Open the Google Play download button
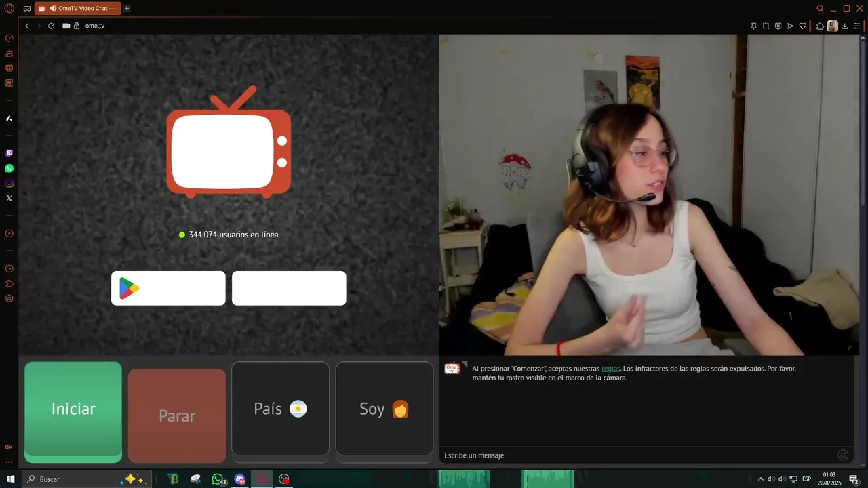Screen dimensions: 868x488 [168, 288]
